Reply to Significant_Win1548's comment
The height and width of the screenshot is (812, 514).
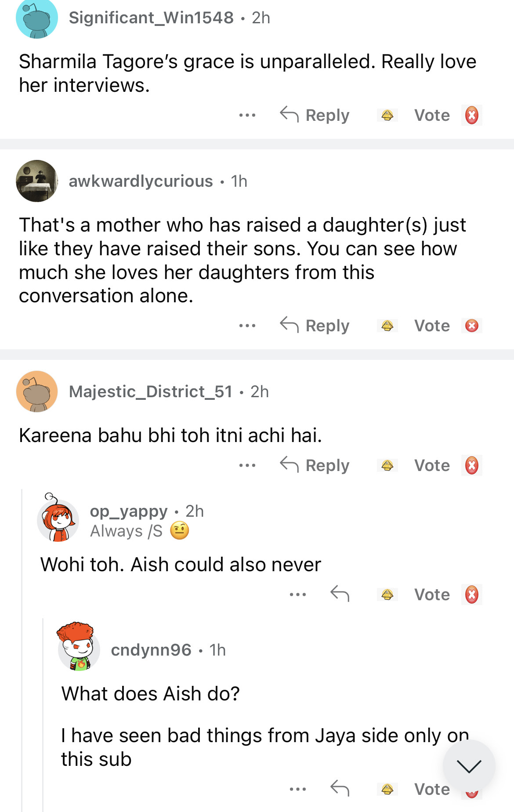click(x=315, y=116)
